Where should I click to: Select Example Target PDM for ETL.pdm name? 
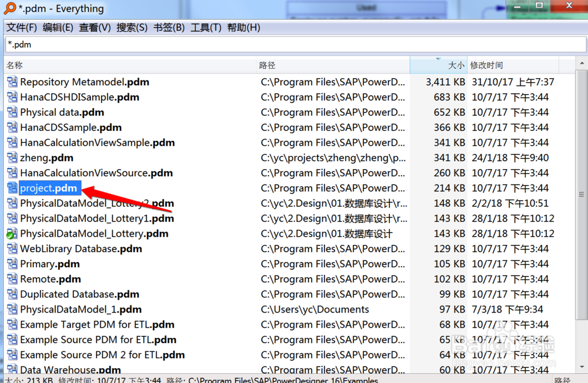click(97, 324)
